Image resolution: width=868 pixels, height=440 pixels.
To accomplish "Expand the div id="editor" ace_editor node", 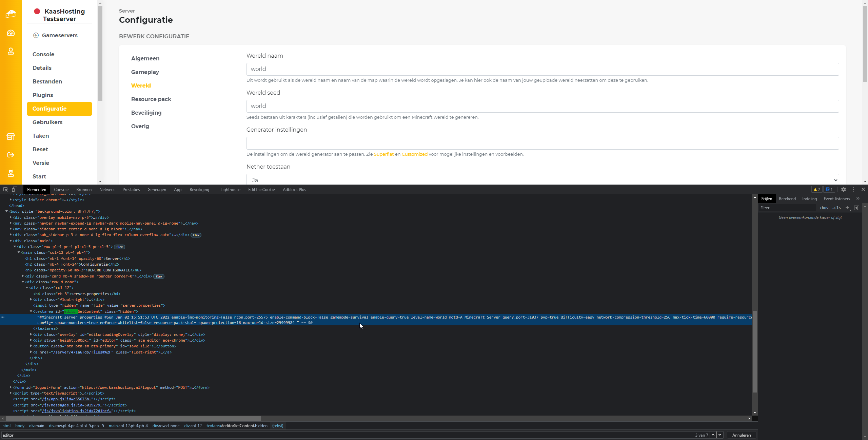I will pyautogui.click(x=31, y=340).
